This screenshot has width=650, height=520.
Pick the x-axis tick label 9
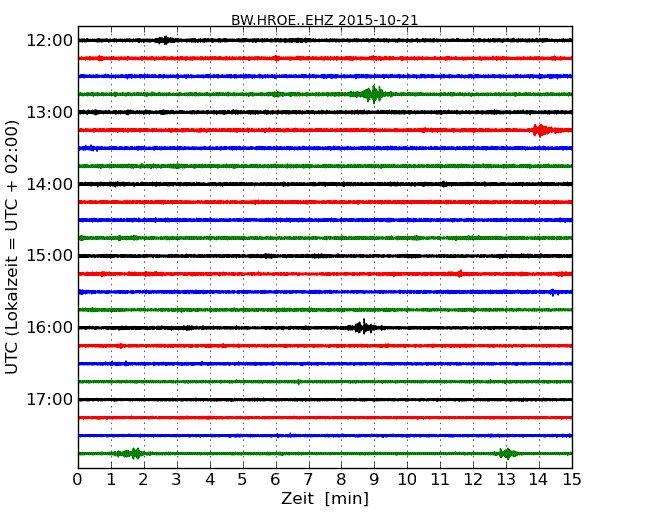point(374,479)
